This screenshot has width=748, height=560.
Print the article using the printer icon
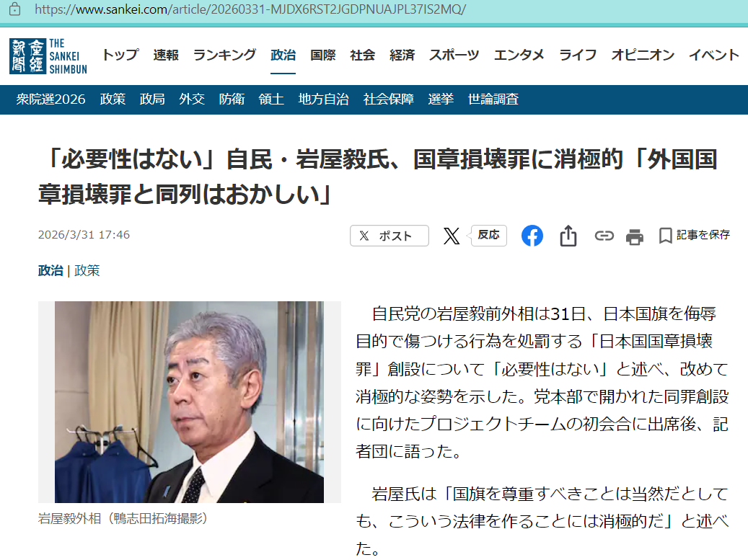click(x=635, y=236)
